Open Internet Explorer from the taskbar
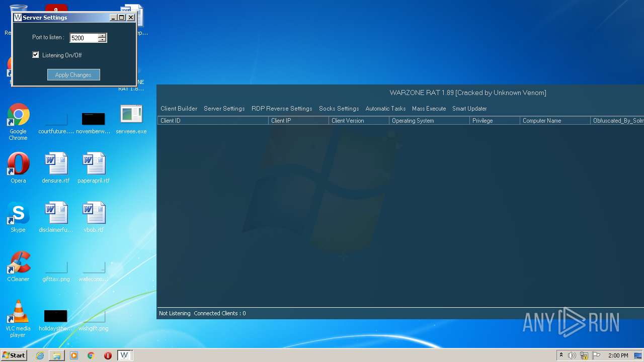644x362 pixels. pyautogui.click(x=40, y=355)
